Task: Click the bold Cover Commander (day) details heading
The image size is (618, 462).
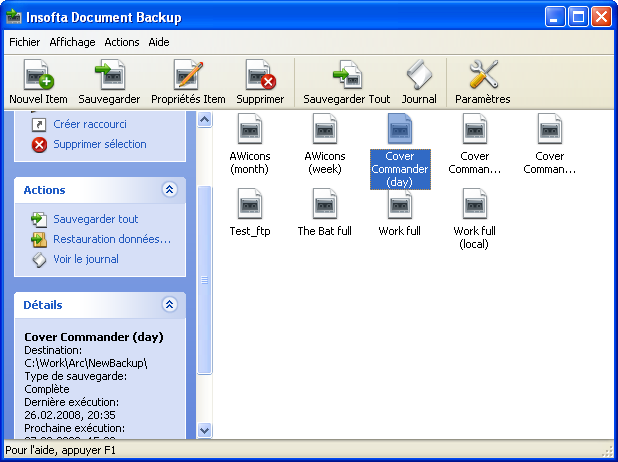Action: (94, 337)
